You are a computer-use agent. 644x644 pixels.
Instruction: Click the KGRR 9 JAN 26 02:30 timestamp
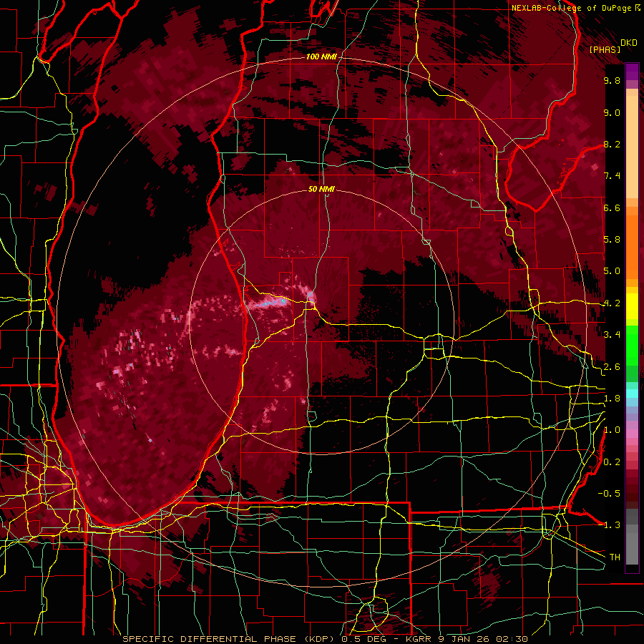467,639
